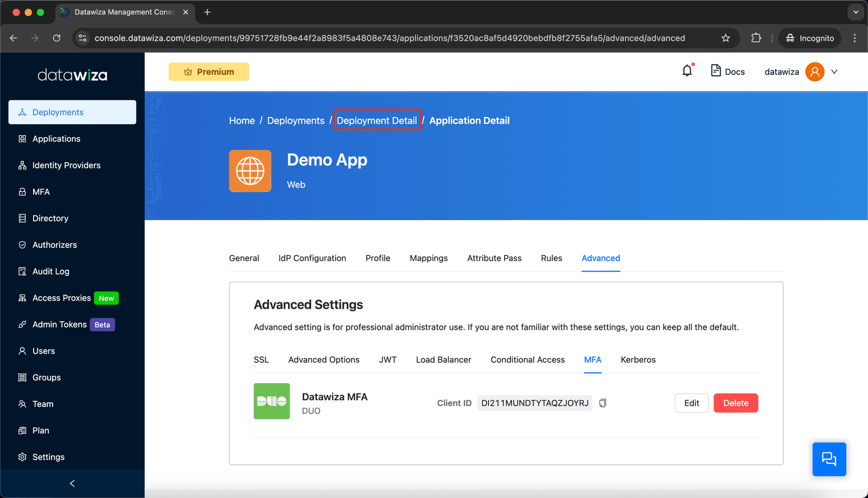Open the Deployment Detail breadcrumb link
868x498 pixels.
click(377, 120)
